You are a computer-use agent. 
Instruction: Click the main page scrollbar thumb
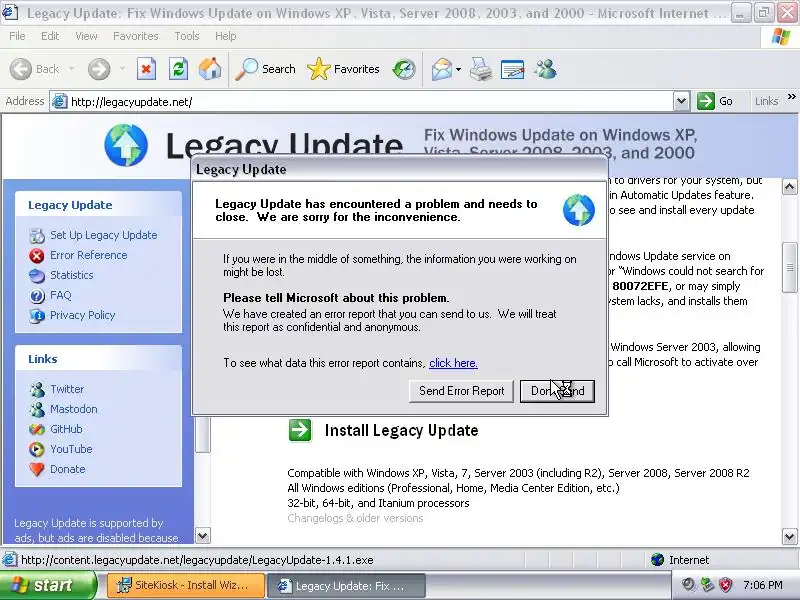[789, 267]
